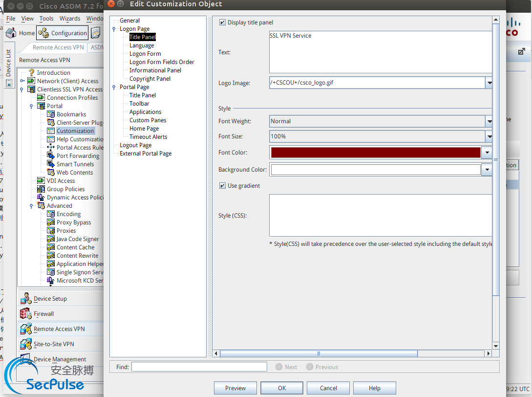The height and width of the screenshot is (397, 532).
Task: Select the Next search radio button
Action: 279,367
